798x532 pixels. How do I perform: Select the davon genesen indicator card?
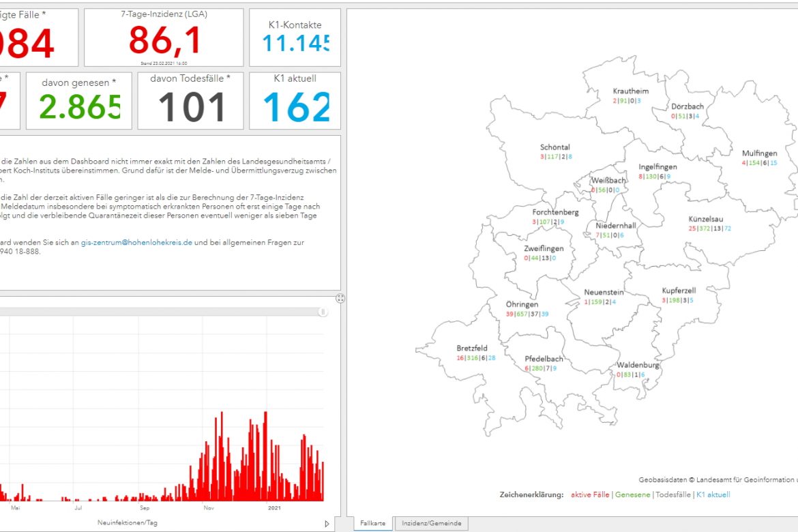(x=78, y=101)
